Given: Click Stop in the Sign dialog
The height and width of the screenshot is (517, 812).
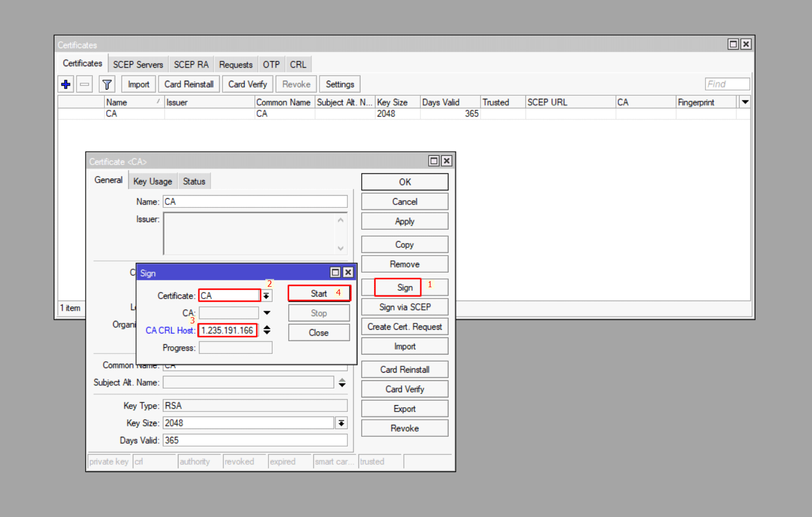Looking at the screenshot, I should coord(319,313).
